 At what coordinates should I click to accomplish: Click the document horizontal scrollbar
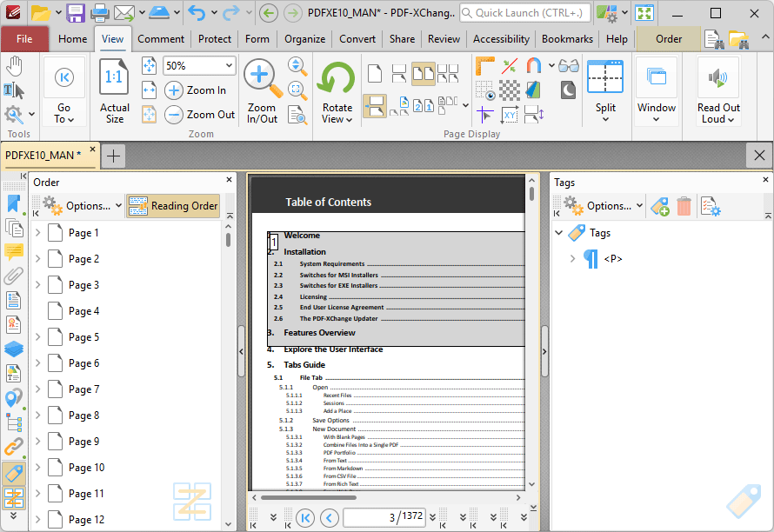pyautogui.click(x=309, y=497)
